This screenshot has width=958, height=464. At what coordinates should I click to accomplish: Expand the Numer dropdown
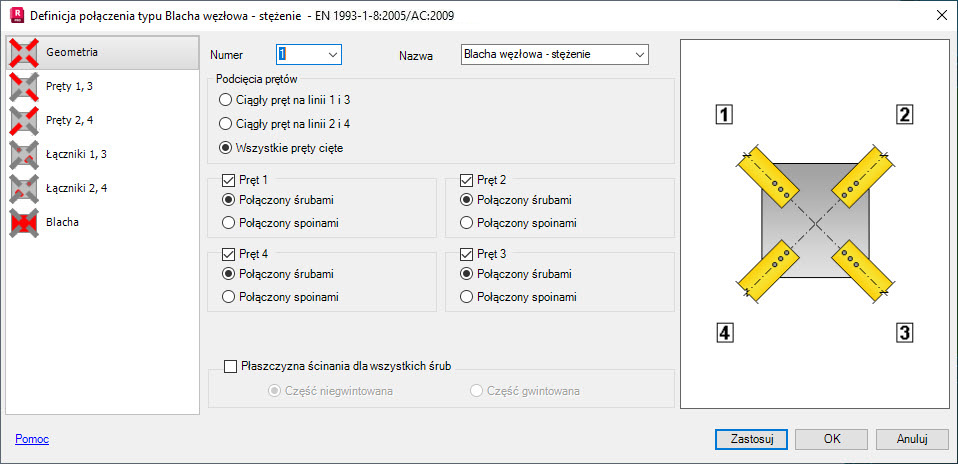click(x=333, y=54)
